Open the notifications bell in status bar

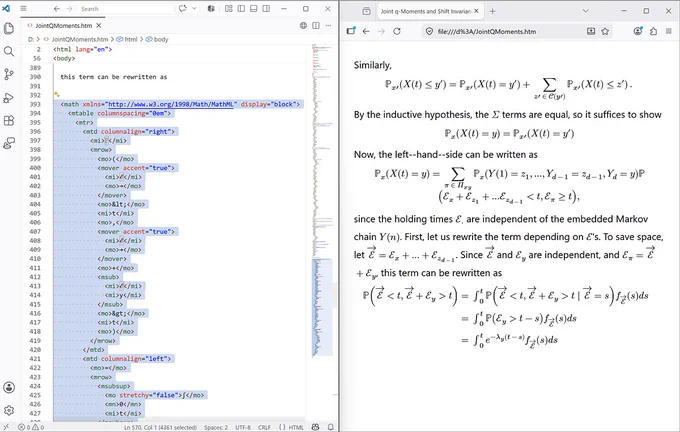pyautogui.click(x=330, y=427)
